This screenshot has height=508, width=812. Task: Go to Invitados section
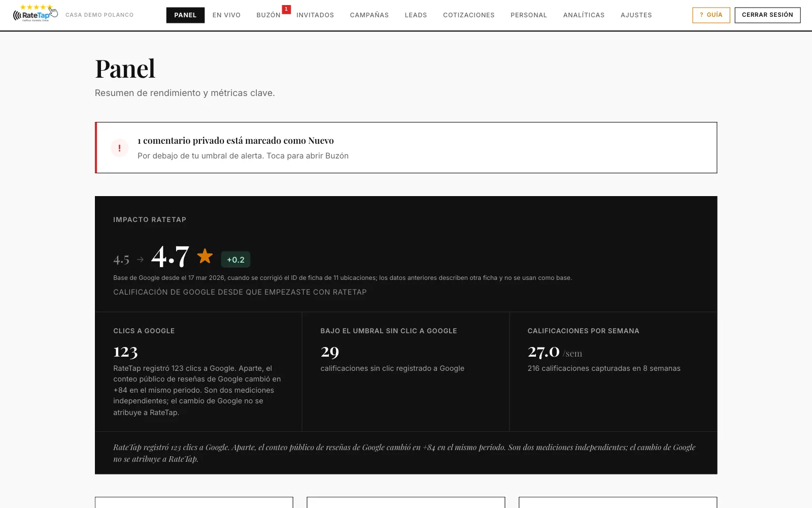coord(315,15)
